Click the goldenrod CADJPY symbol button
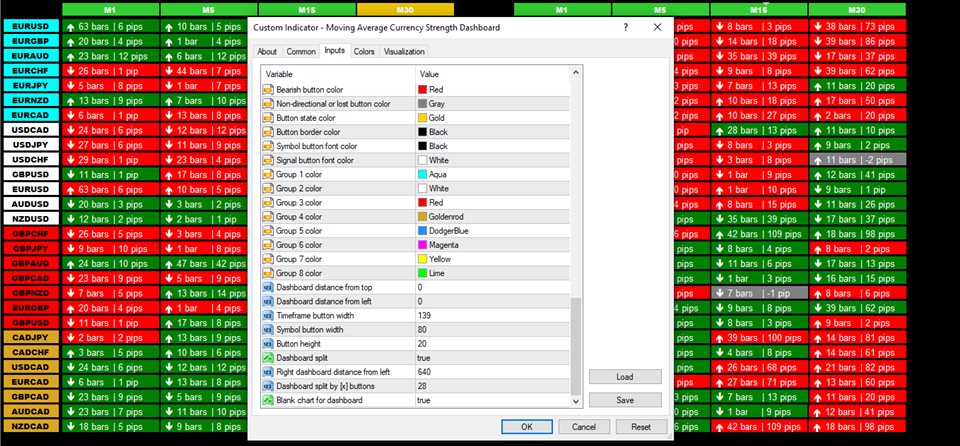960x446 pixels. click(31, 337)
